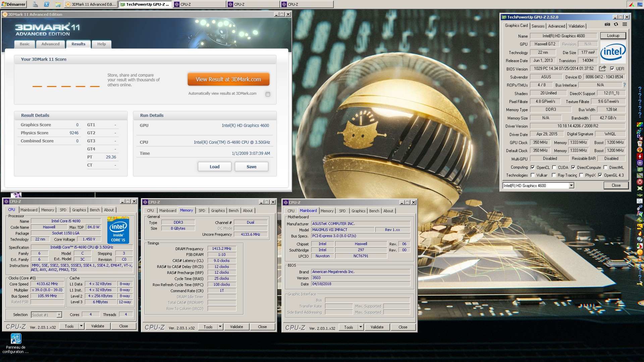The image size is (644, 362).
Task: Click the Intel logo in GPU-Z
Action: (613, 52)
